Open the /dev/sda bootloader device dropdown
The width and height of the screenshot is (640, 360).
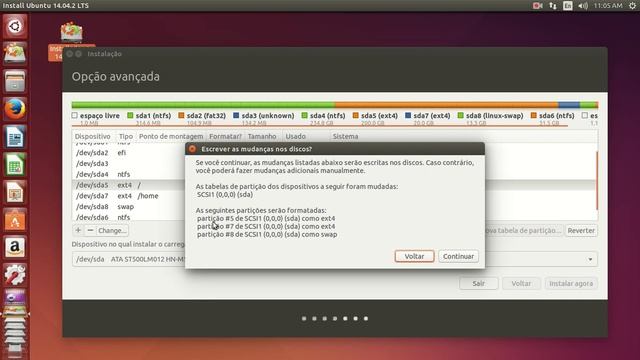tap(335, 259)
